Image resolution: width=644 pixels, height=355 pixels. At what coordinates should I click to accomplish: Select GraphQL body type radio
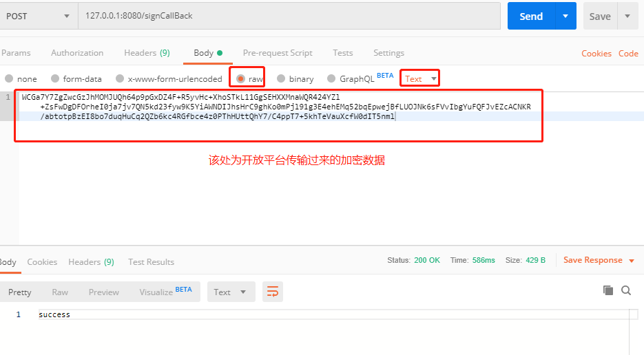click(331, 78)
